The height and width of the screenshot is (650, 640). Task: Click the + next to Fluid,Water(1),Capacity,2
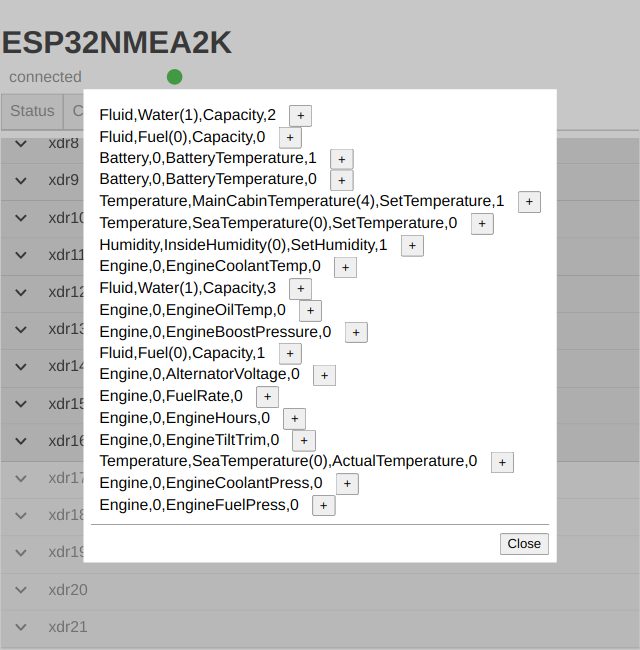[300, 116]
